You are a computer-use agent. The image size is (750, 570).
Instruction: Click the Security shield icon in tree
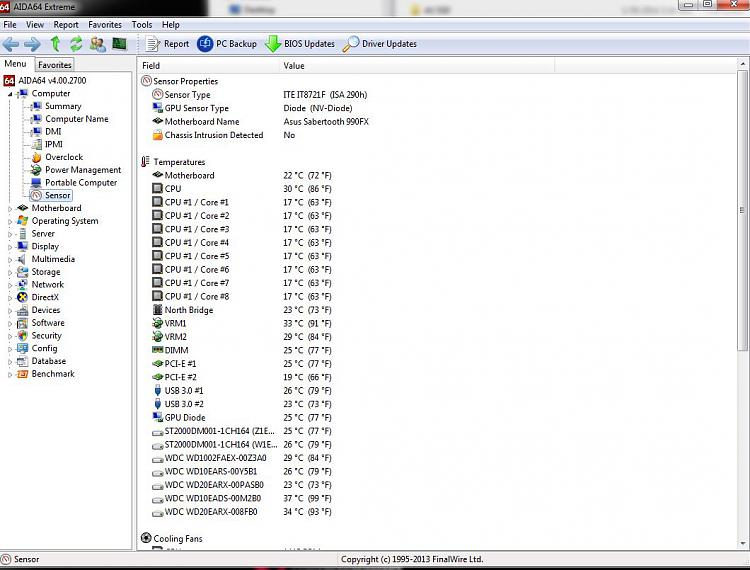coord(22,336)
